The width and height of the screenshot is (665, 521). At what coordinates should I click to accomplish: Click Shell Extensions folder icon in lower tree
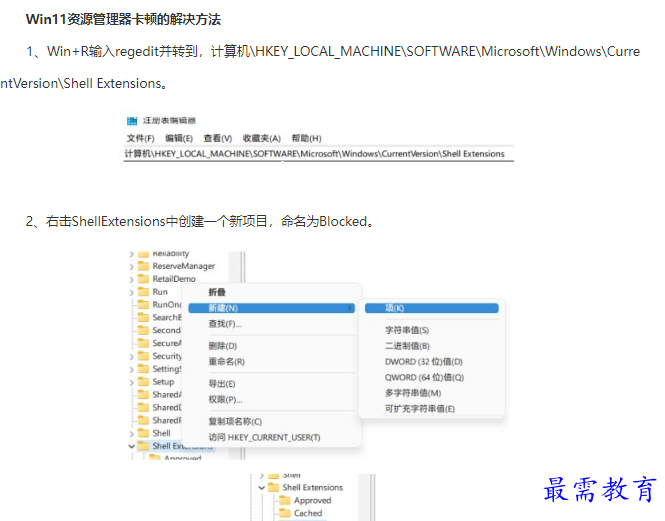pos(274,487)
